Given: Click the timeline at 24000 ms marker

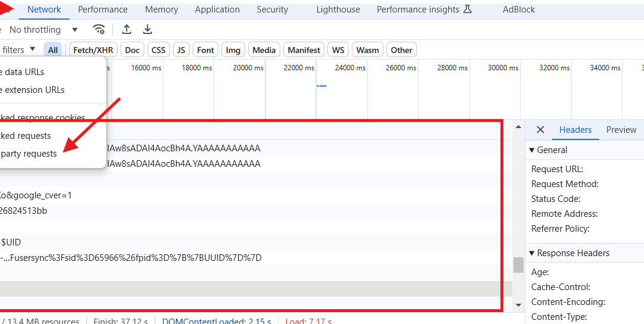Looking at the screenshot, I should click(349, 68).
